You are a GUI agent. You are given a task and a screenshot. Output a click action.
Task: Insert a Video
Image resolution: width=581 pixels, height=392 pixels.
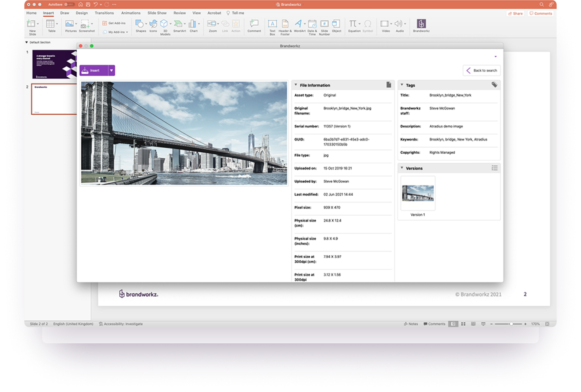tap(385, 26)
